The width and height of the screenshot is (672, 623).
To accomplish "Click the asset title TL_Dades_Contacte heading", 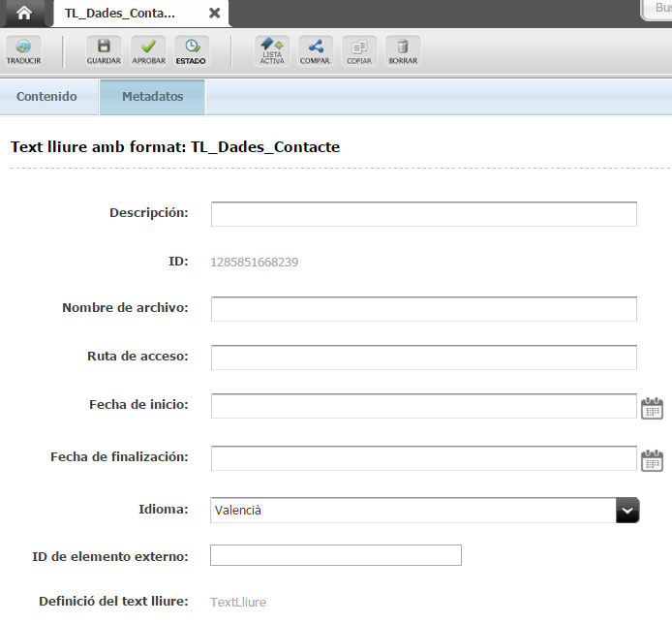I will (x=175, y=146).
